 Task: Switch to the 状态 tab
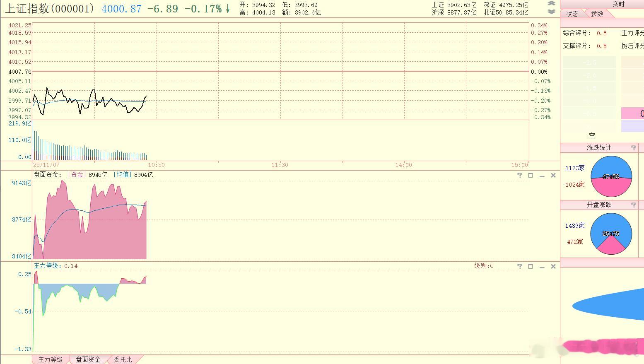point(573,14)
